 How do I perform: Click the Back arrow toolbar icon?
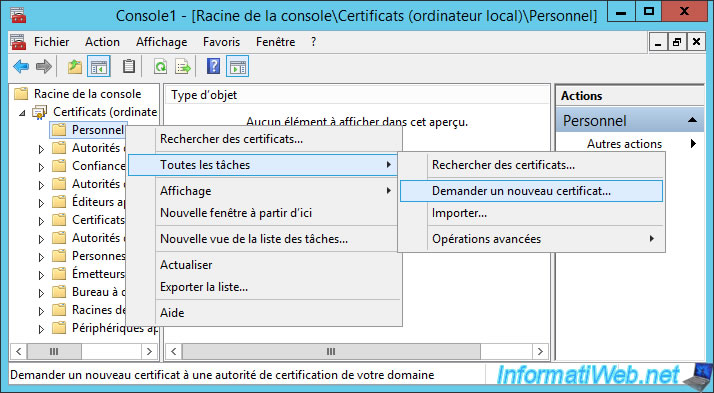point(21,66)
